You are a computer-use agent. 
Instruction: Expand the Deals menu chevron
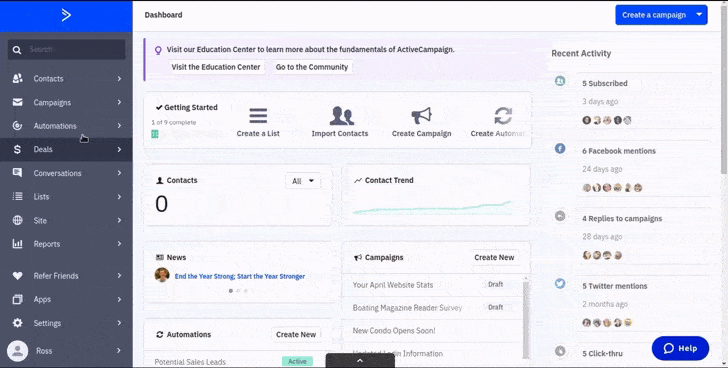119,149
